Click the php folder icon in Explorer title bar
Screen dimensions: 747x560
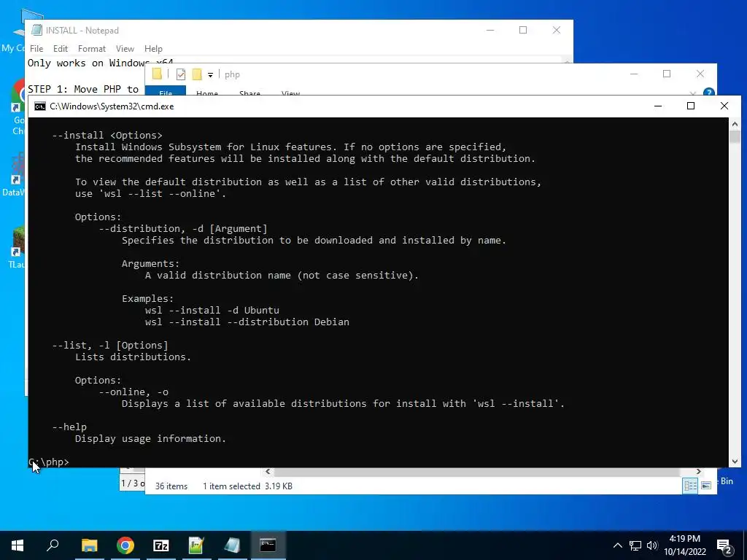[157, 74]
